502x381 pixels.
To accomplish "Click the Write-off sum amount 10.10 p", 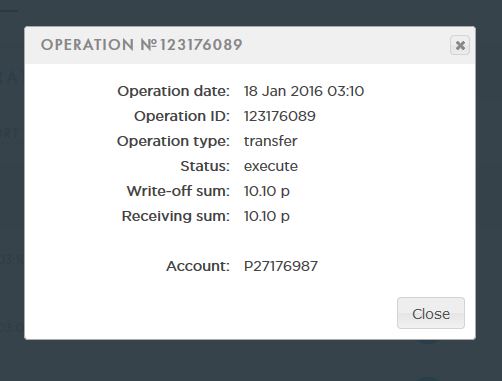I will click(266, 191).
